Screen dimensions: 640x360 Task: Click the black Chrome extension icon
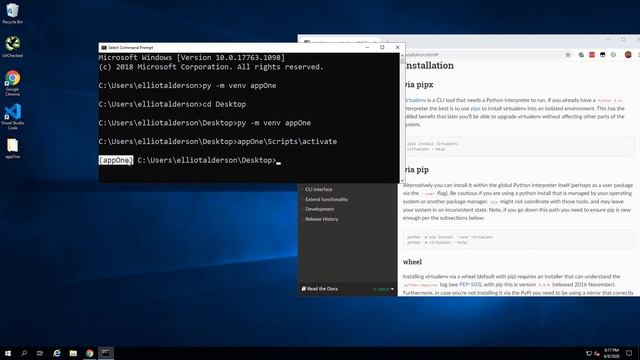(x=602, y=55)
